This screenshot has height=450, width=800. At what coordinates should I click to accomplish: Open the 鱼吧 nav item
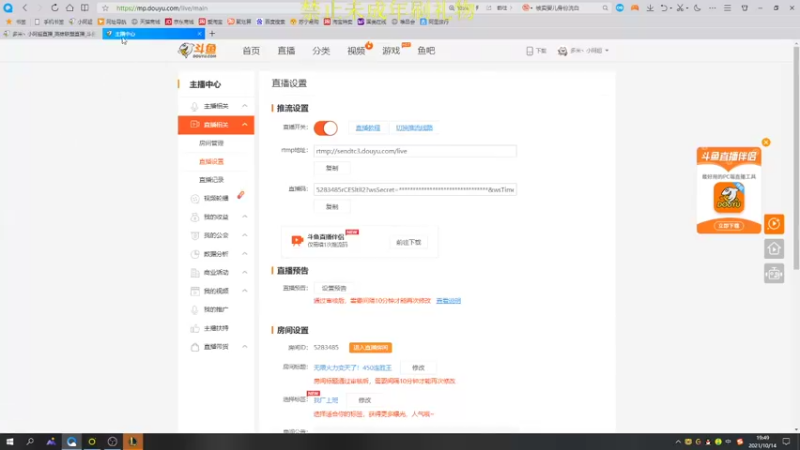[426, 51]
